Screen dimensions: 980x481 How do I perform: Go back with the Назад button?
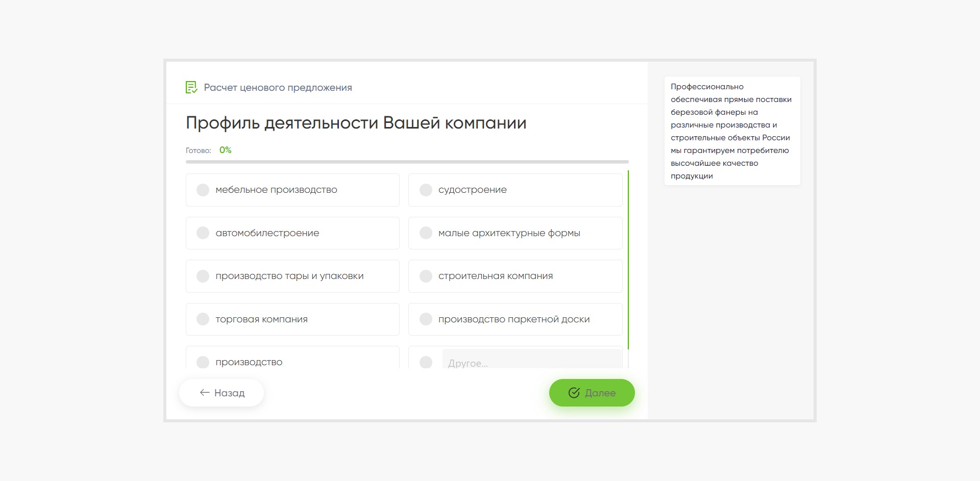point(222,393)
